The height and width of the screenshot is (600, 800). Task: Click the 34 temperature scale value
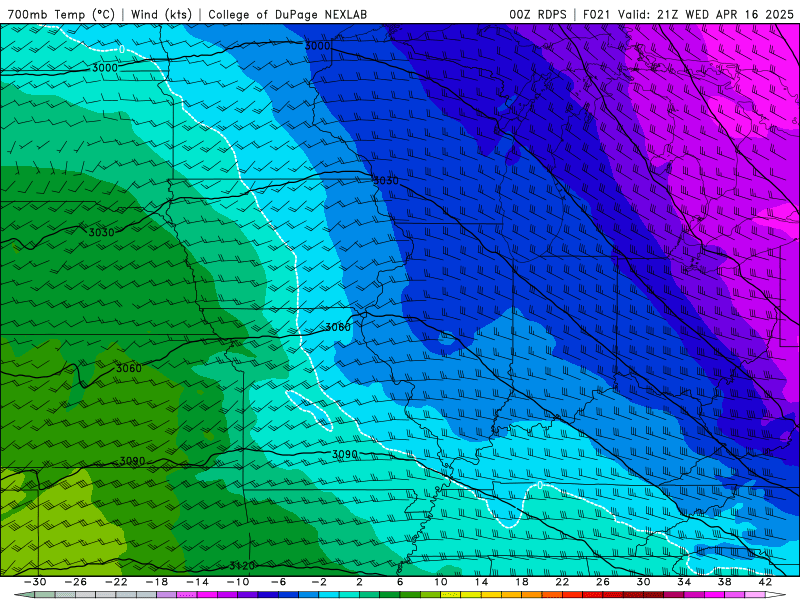point(684,582)
